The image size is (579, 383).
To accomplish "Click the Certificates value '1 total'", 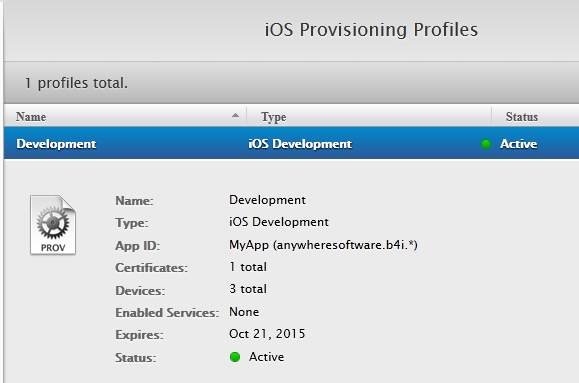I will point(248,267).
